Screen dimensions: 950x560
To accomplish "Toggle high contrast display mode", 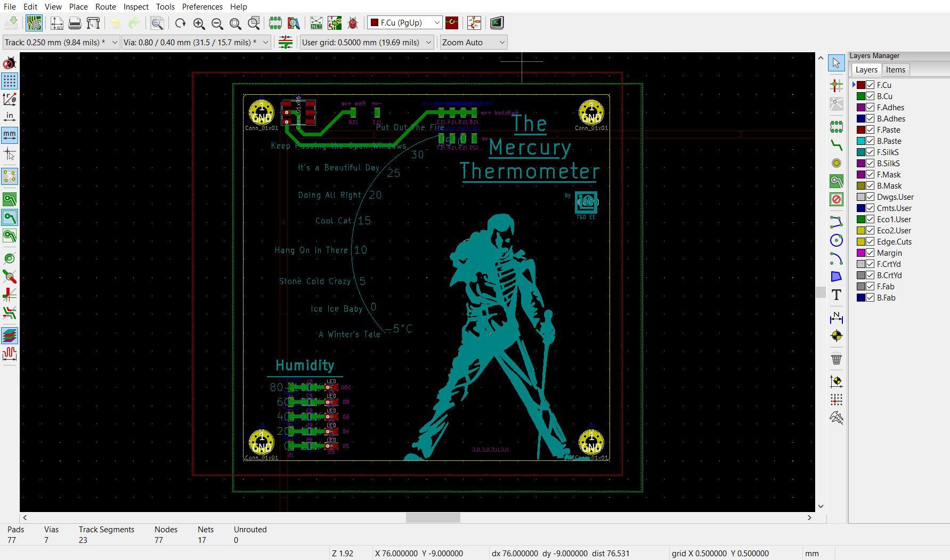I will tap(10, 313).
